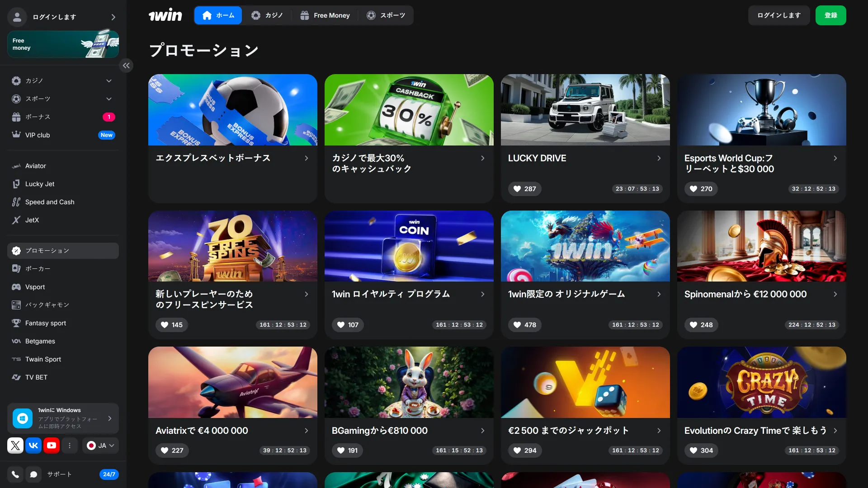Click the Windows app download icon

(23, 418)
